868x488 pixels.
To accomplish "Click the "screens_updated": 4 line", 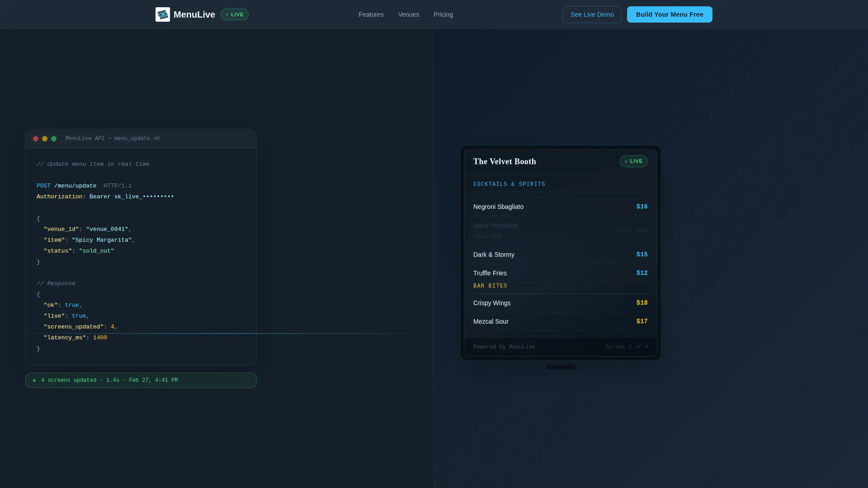I will click(x=80, y=327).
